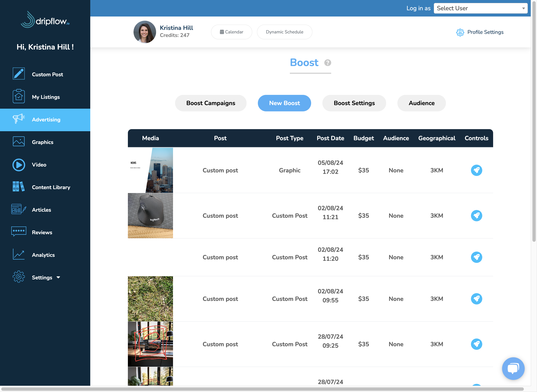Open the Logitech mouse post thumbnail

(x=150, y=216)
